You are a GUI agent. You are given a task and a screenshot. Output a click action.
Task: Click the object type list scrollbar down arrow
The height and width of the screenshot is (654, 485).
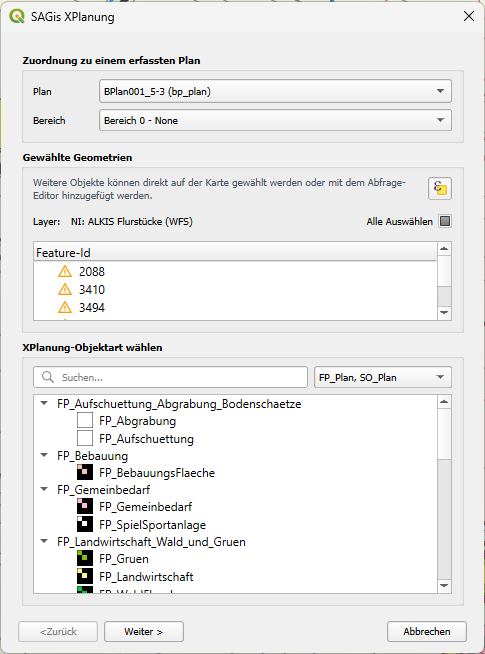click(x=445, y=586)
